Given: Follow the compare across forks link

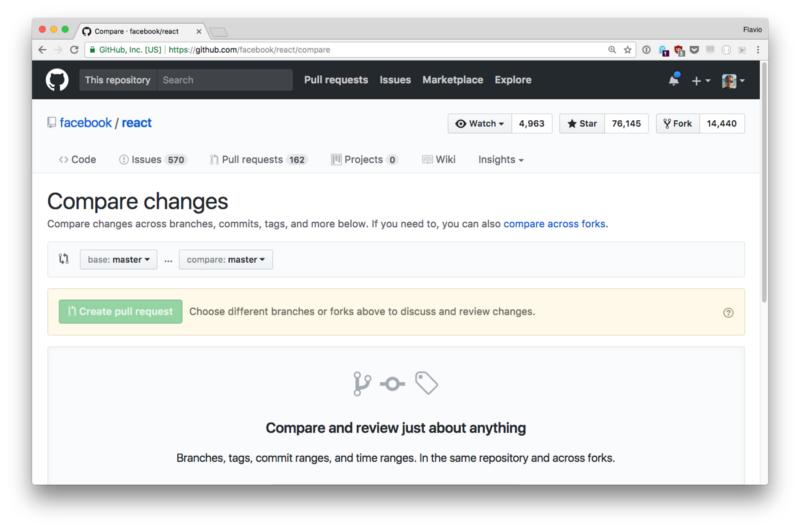Looking at the screenshot, I should (x=555, y=224).
